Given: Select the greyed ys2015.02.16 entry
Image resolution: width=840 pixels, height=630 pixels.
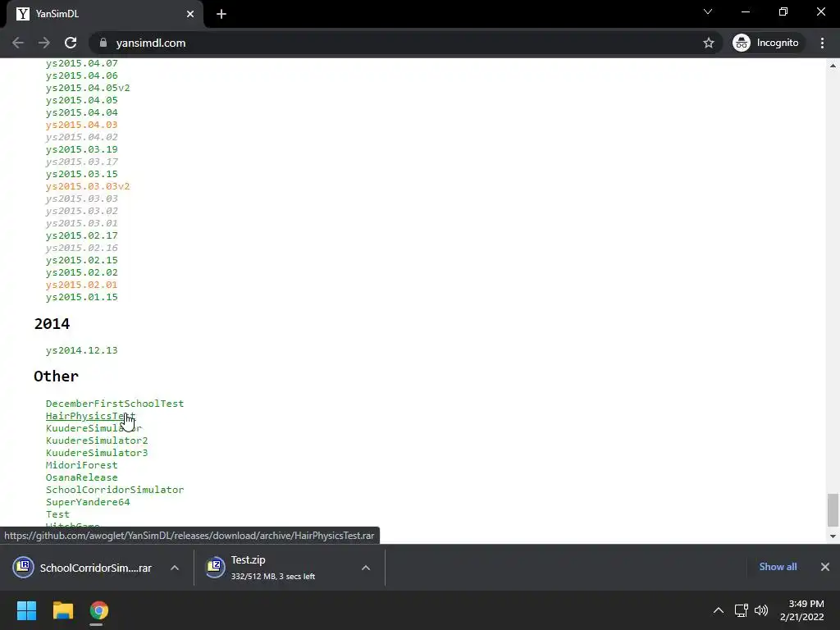Looking at the screenshot, I should click(81, 248).
